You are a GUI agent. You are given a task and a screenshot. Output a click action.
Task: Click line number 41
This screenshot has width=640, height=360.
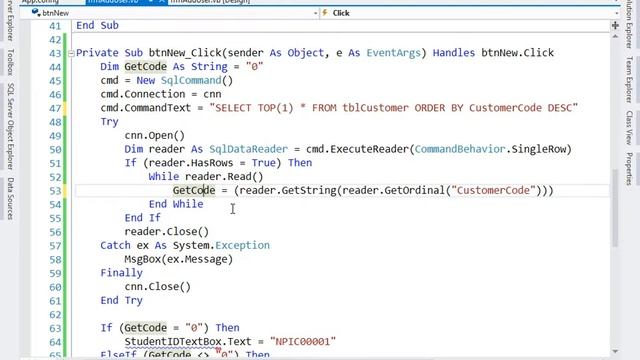(x=55, y=26)
